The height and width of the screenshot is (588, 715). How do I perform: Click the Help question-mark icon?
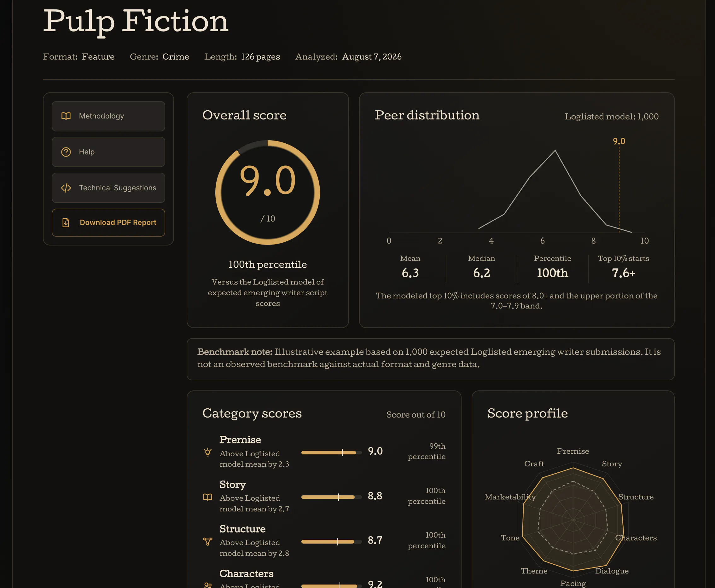66,152
